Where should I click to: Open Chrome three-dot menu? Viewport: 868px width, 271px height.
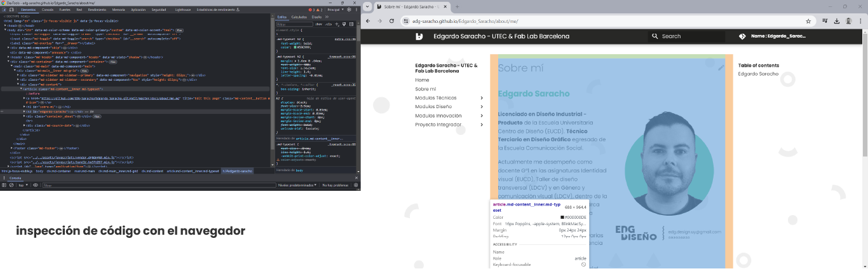coord(861,21)
